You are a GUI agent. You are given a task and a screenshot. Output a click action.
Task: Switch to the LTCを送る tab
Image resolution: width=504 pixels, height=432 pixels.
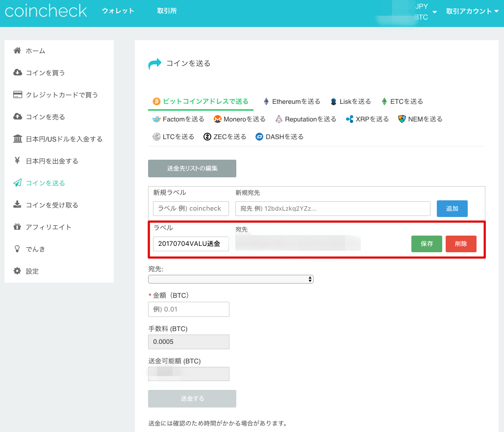click(173, 137)
